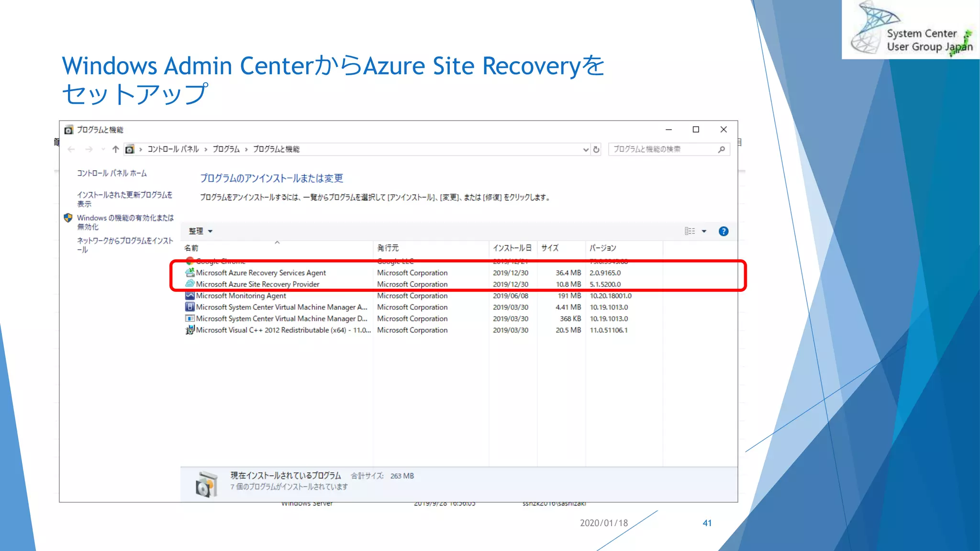The height and width of the screenshot is (551, 980).
Task: Click version 5.1.5200.0 cell
Action: [x=605, y=284]
